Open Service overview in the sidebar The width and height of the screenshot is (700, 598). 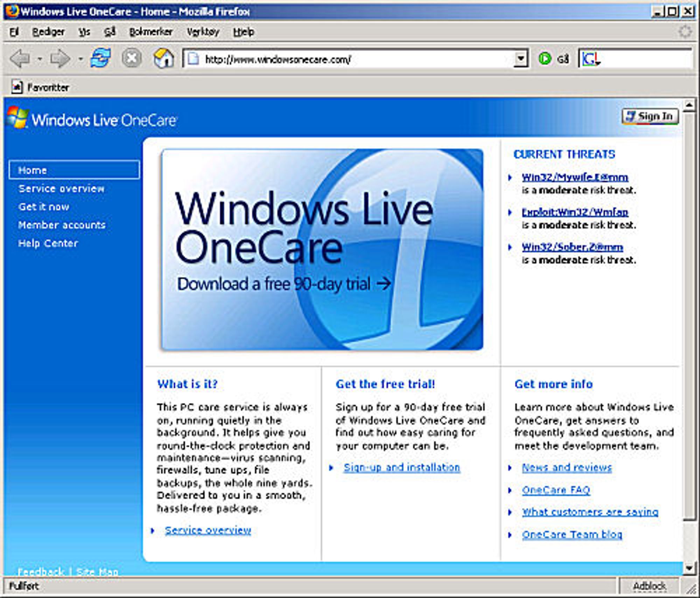61,189
